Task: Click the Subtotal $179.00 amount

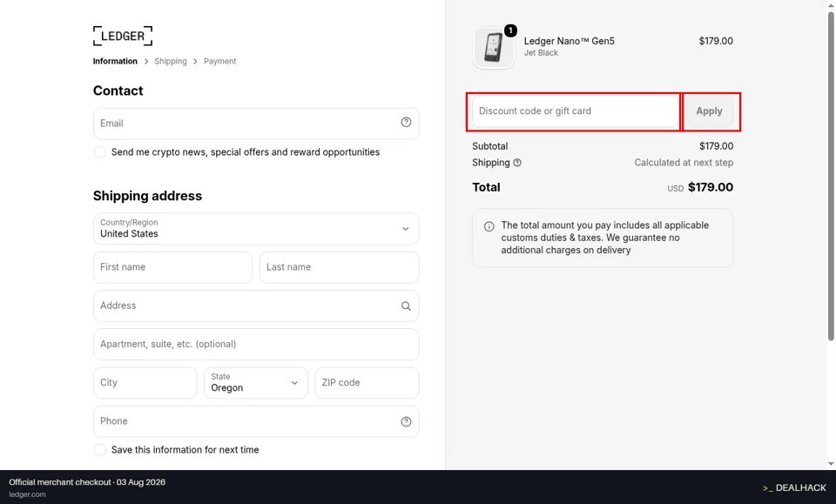Action: click(x=716, y=146)
